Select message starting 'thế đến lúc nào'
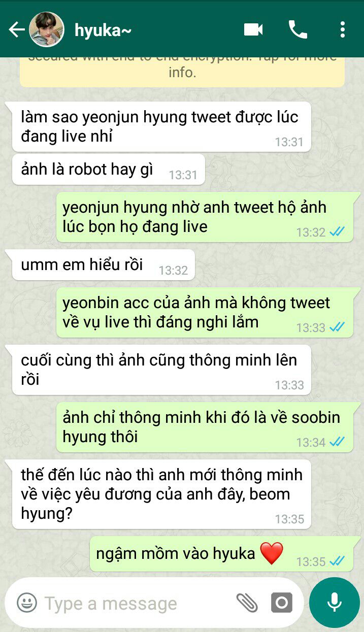The height and width of the screenshot is (632, 364). [x=161, y=494]
